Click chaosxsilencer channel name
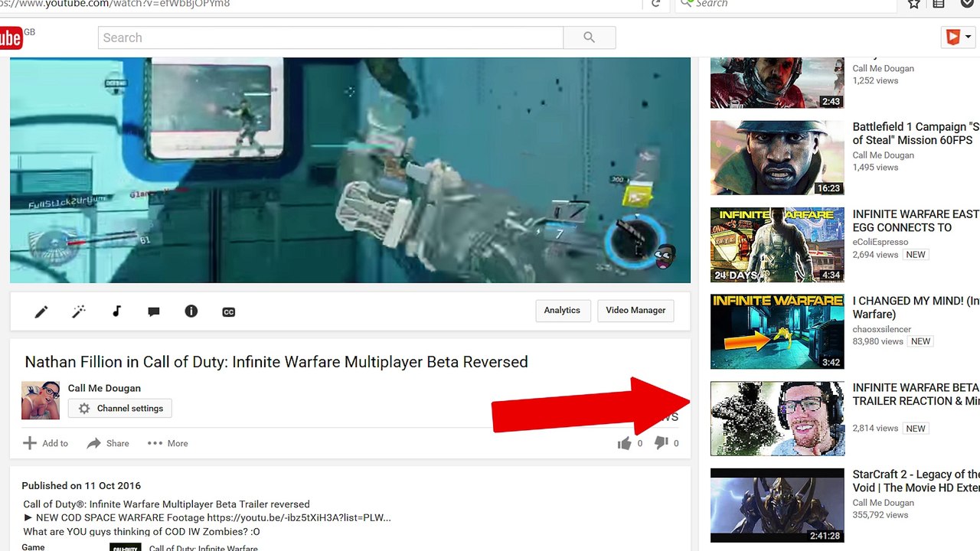The width and height of the screenshot is (980, 551). [x=883, y=329]
